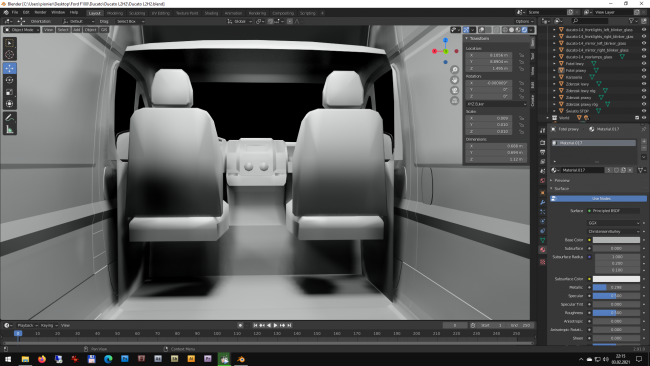Activate the Move tool
Viewport: 650px width, 366px height.
click(10, 68)
